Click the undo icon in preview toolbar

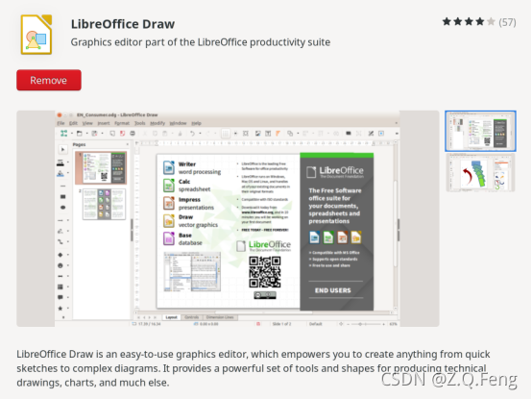[192, 134]
